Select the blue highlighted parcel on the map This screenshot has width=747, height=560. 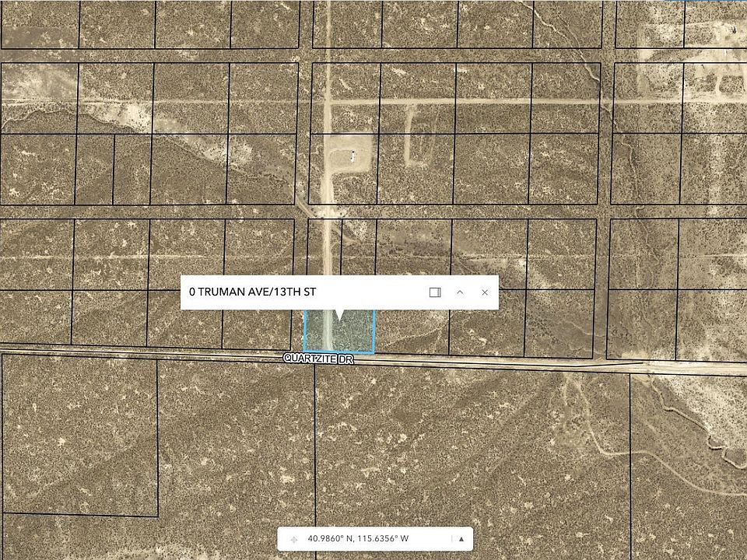point(339,331)
